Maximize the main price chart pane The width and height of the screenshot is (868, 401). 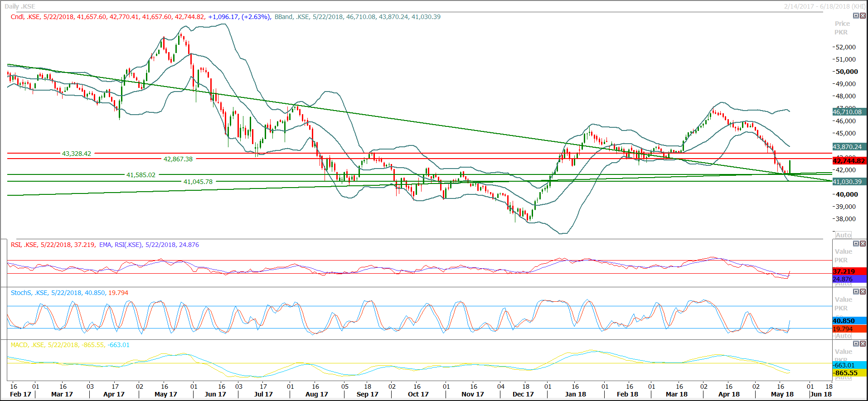(856, 16)
